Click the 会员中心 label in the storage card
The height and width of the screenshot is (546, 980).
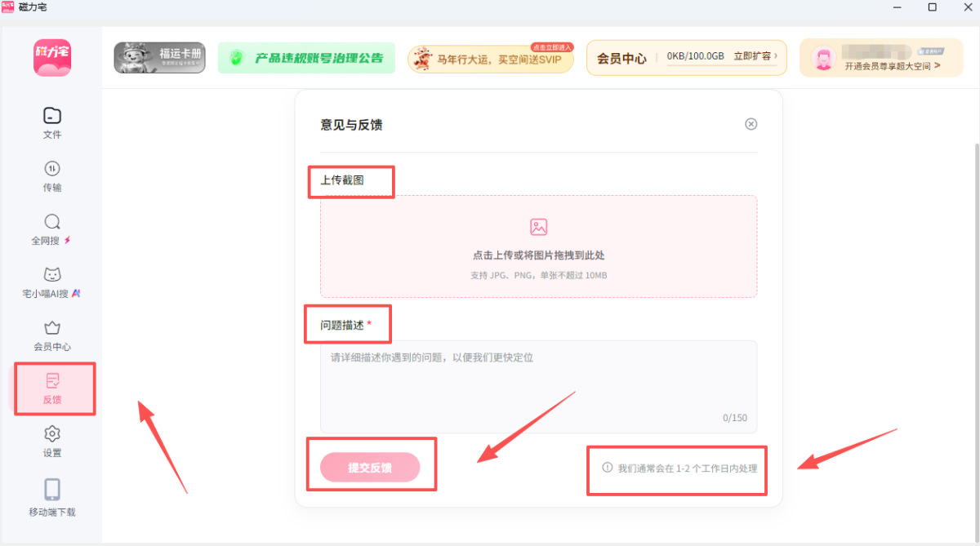tap(621, 59)
